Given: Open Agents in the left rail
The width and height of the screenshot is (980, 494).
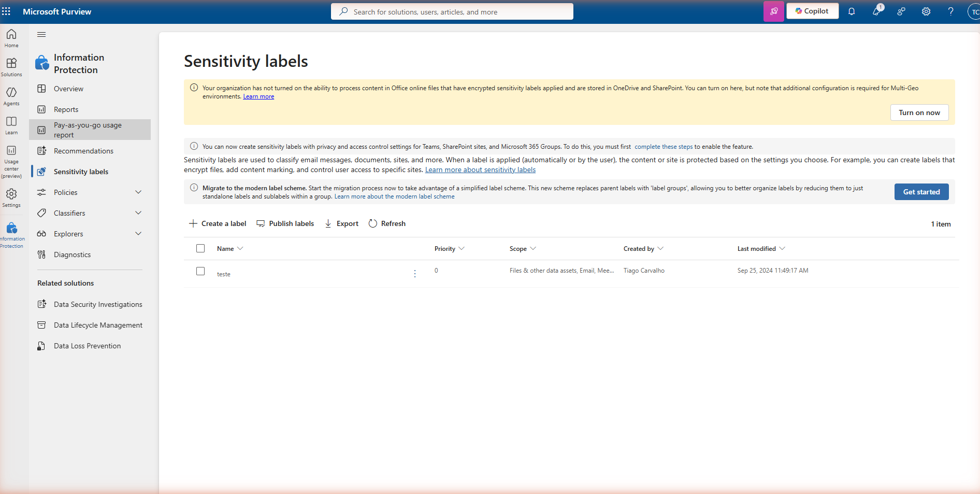Looking at the screenshot, I should [11, 96].
